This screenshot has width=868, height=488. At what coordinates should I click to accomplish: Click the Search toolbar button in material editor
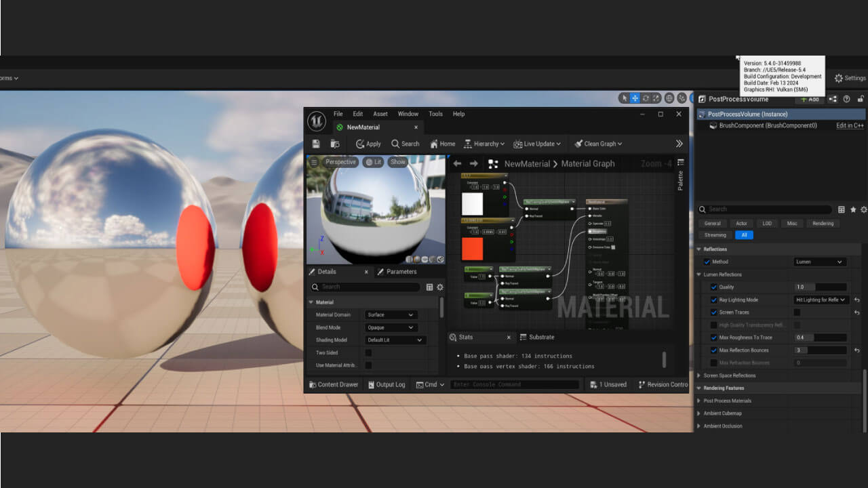[405, 144]
